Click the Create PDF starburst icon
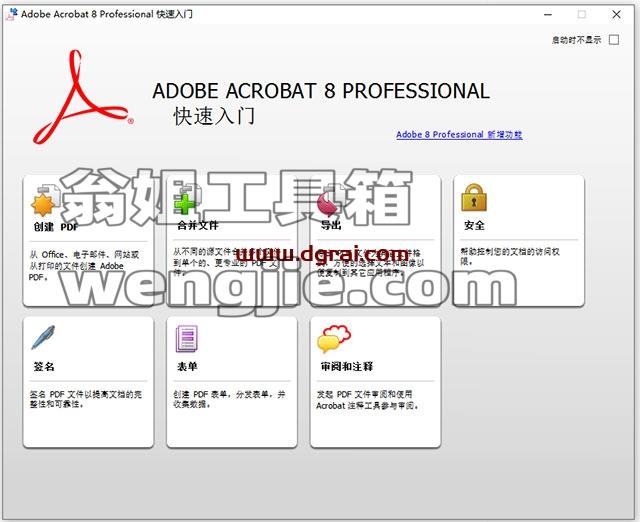 point(44,201)
